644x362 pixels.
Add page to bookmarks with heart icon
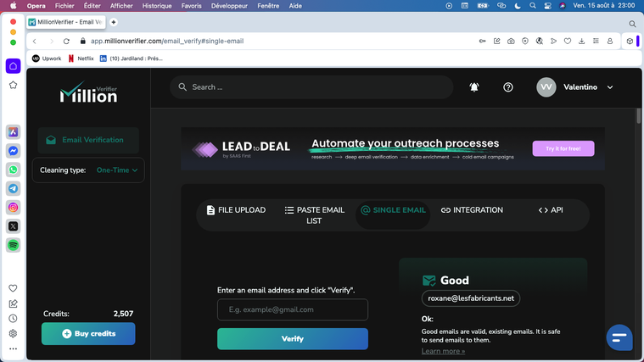[568, 41]
